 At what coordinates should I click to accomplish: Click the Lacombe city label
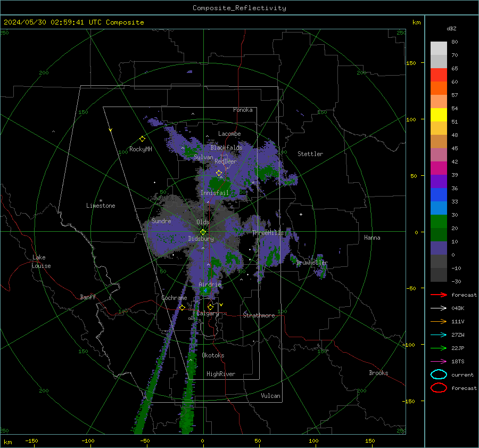(x=229, y=134)
